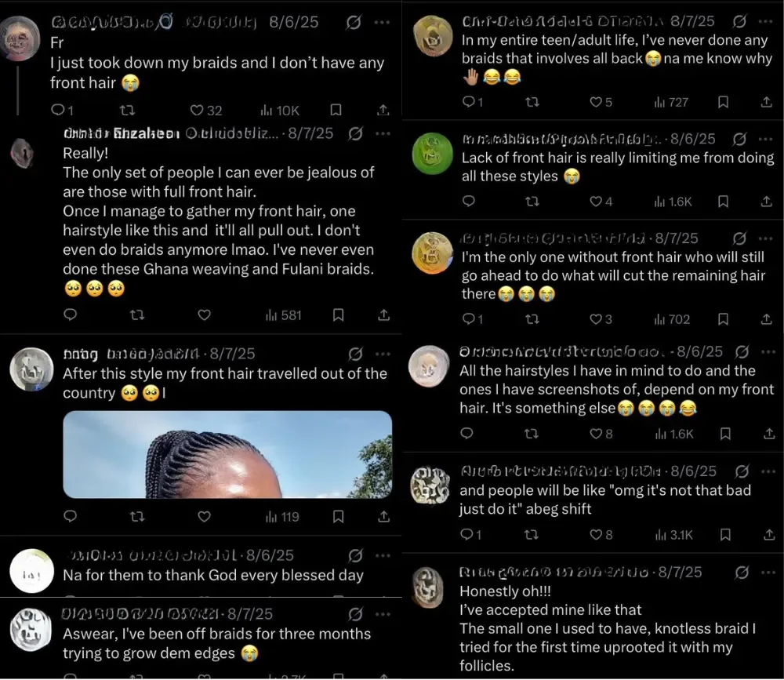Open more options on "never done any braids" tweet
Screen dimensions: 784x680
pyautogui.click(x=765, y=21)
